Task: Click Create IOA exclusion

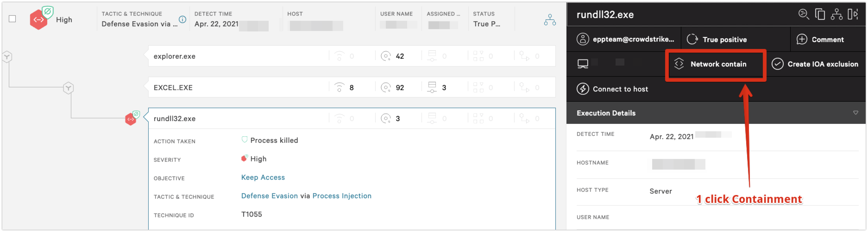Action: coord(815,64)
